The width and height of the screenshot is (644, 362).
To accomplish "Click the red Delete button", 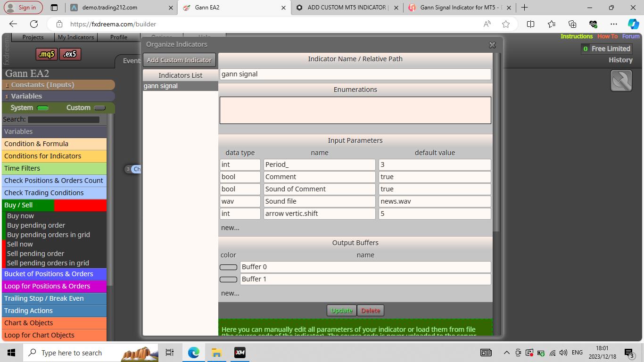I will [x=371, y=311].
